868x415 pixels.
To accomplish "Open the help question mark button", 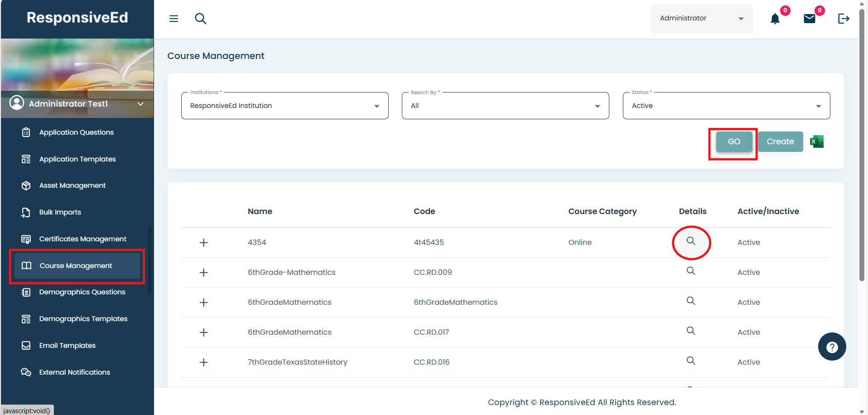I will 832,347.
